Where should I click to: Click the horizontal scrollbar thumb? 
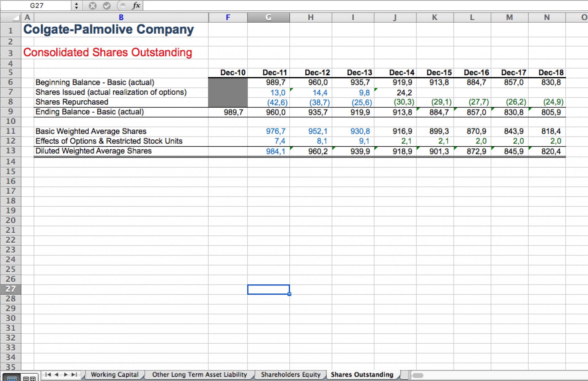coord(418,375)
